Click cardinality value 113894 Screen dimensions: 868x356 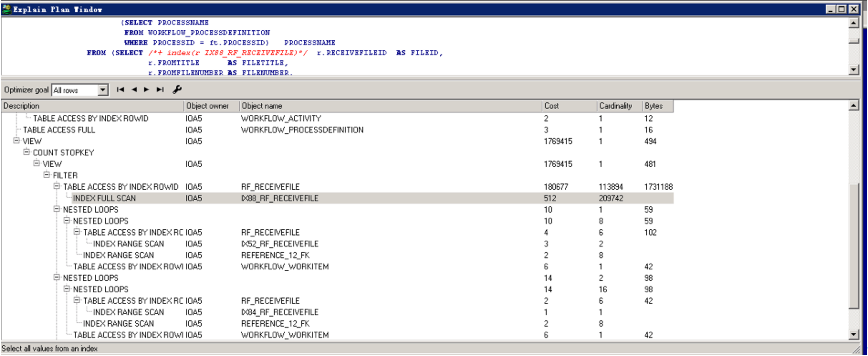[x=611, y=187]
